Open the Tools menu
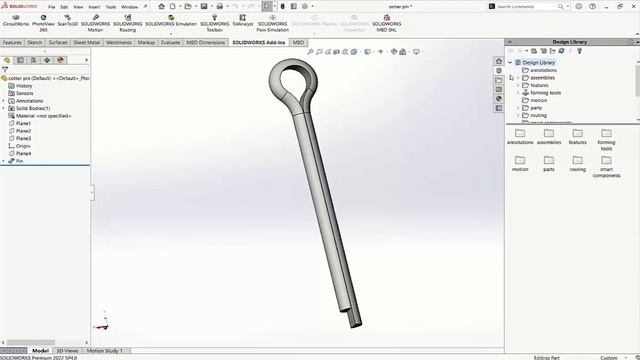 (x=111, y=7)
